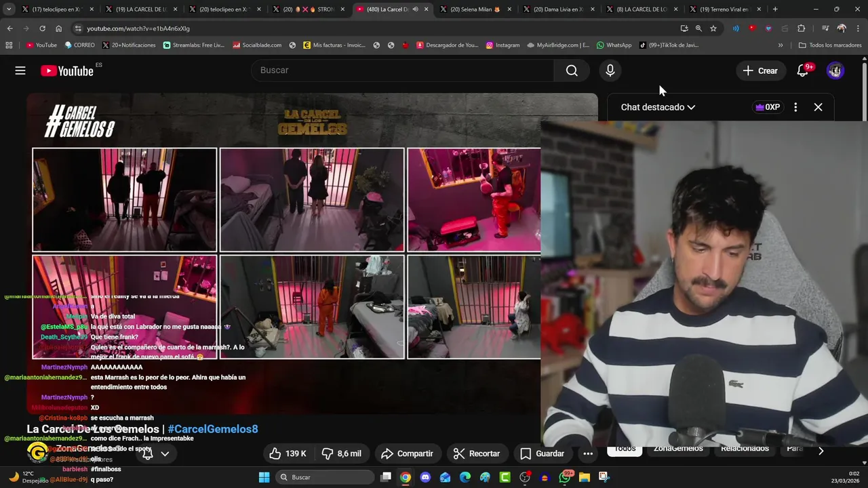The width and height of the screenshot is (868, 488).
Task: Open the YouTube guide hamburger menu
Action: 20,70
